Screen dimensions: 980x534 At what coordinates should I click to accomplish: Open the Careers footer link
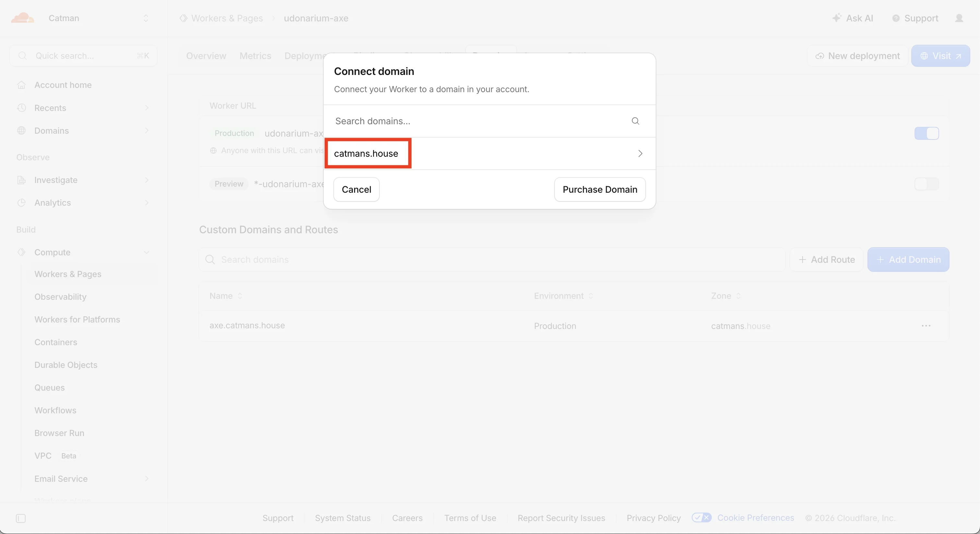[x=407, y=518]
